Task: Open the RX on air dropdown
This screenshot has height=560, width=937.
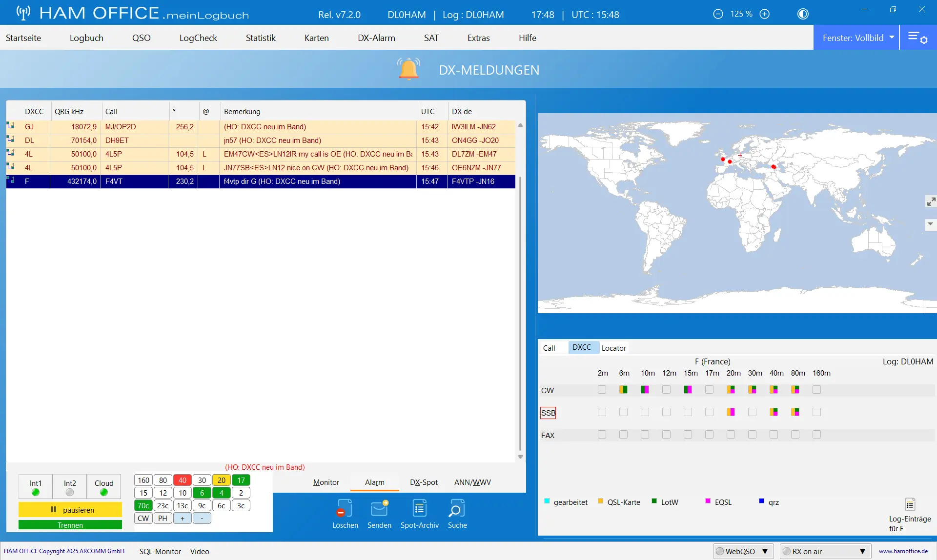Action: click(x=825, y=551)
